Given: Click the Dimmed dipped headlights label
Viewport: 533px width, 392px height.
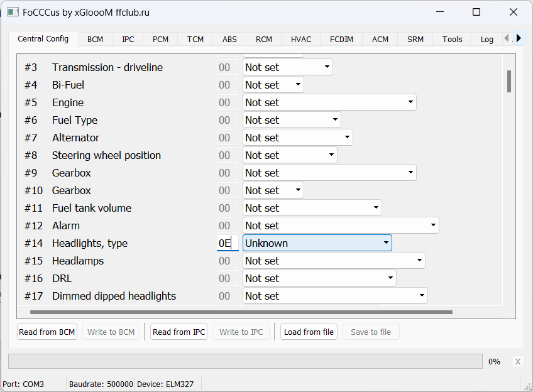Looking at the screenshot, I should coord(114,296).
